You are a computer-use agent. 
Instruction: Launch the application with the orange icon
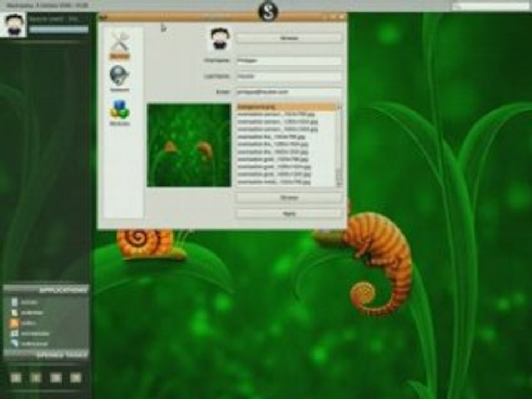[x=14, y=323]
